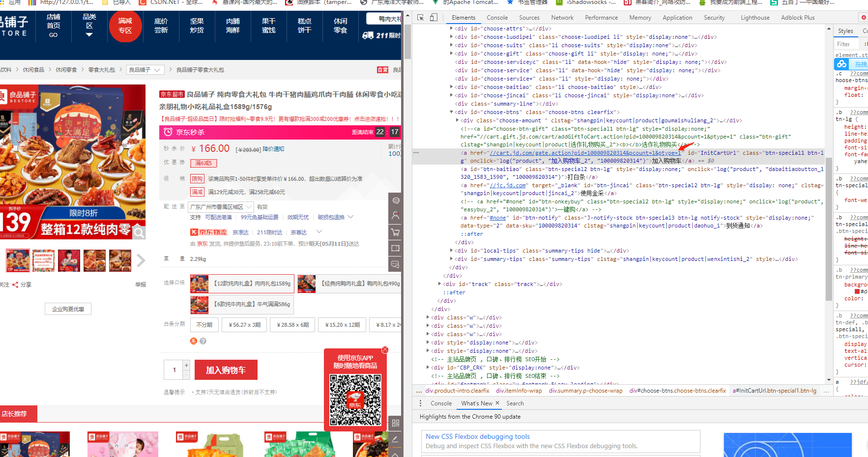868x457 pixels.
Task: Select ¥15.20 x 12期 installment option
Action: click(343, 325)
